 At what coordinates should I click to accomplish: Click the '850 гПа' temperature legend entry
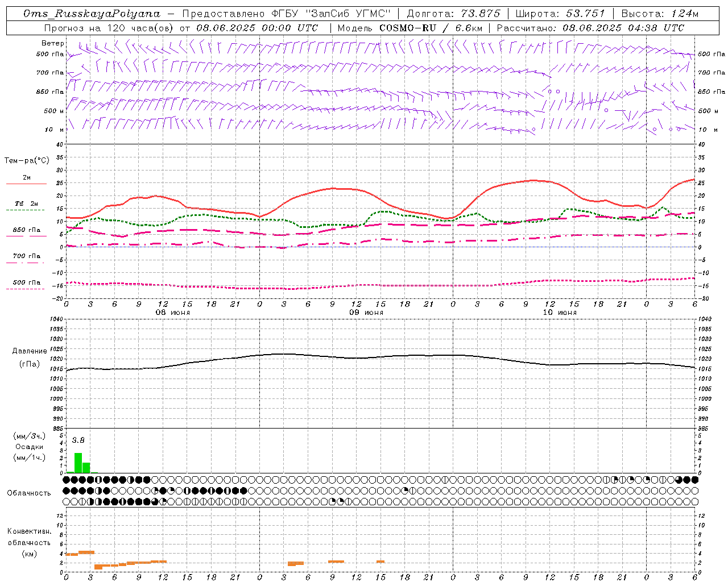pos(27,230)
